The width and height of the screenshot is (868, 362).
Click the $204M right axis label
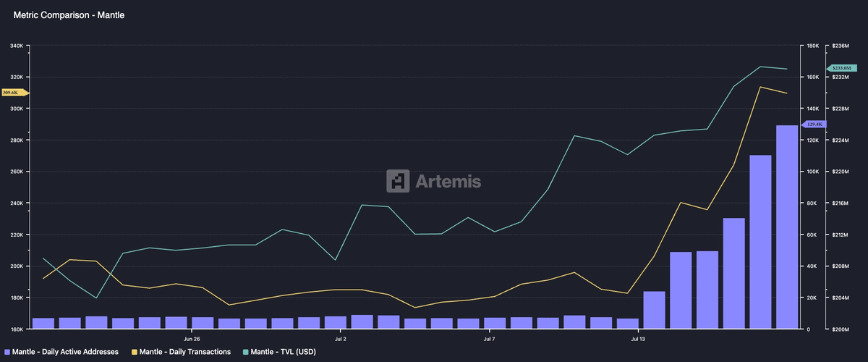pos(840,298)
